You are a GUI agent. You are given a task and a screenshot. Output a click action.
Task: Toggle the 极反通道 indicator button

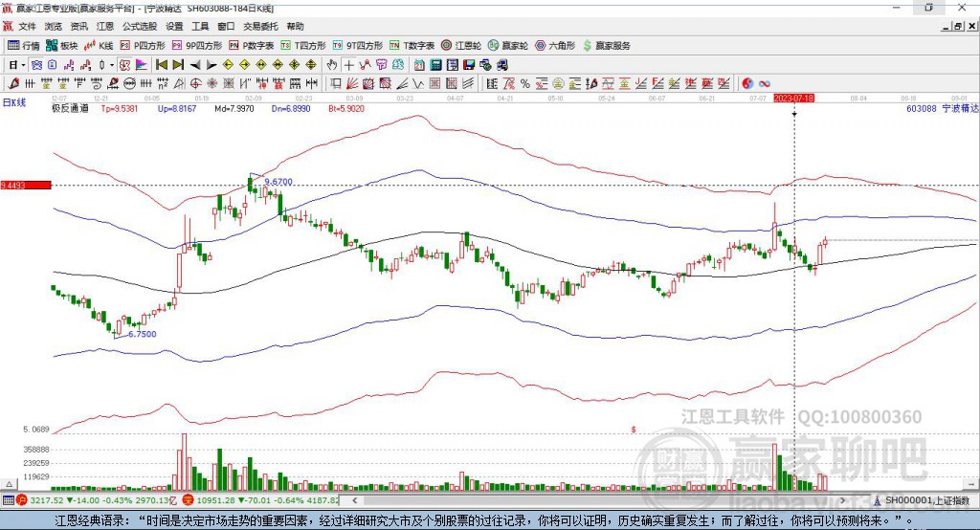pos(125,65)
